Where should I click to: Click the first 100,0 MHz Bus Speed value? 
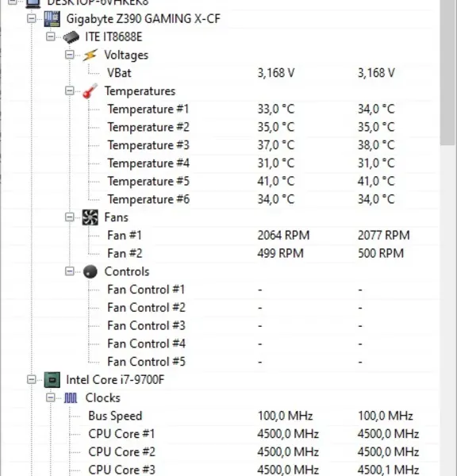[285, 416]
